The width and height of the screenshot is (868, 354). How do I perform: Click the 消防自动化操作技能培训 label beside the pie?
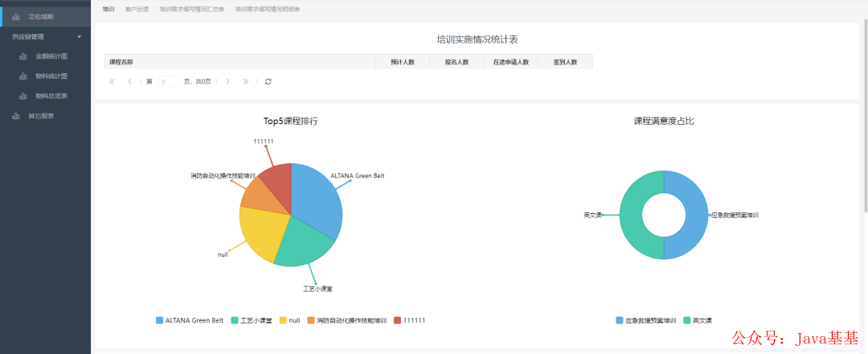click(x=223, y=175)
